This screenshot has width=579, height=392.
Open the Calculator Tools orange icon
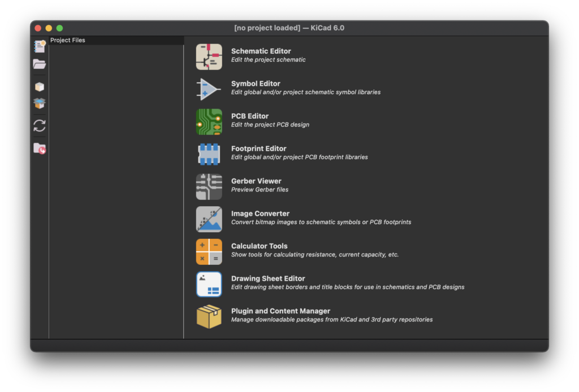pos(209,251)
